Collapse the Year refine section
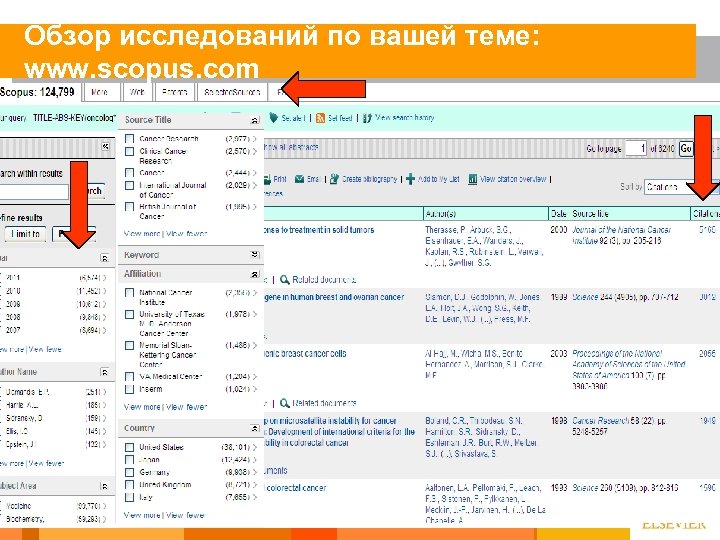 [105, 259]
